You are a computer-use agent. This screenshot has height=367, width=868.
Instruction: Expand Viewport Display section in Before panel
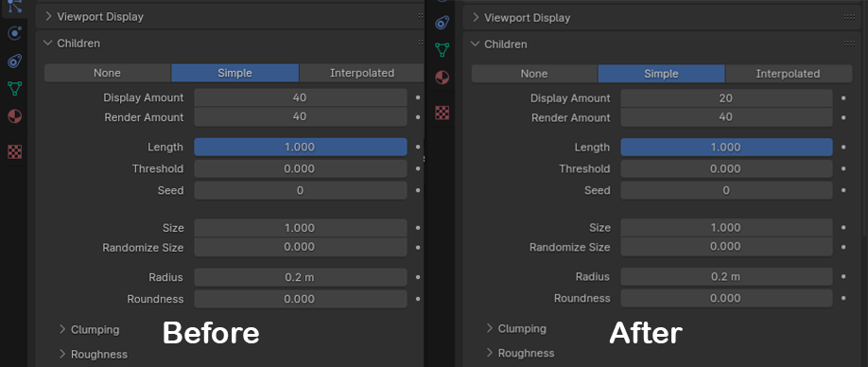click(48, 17)
